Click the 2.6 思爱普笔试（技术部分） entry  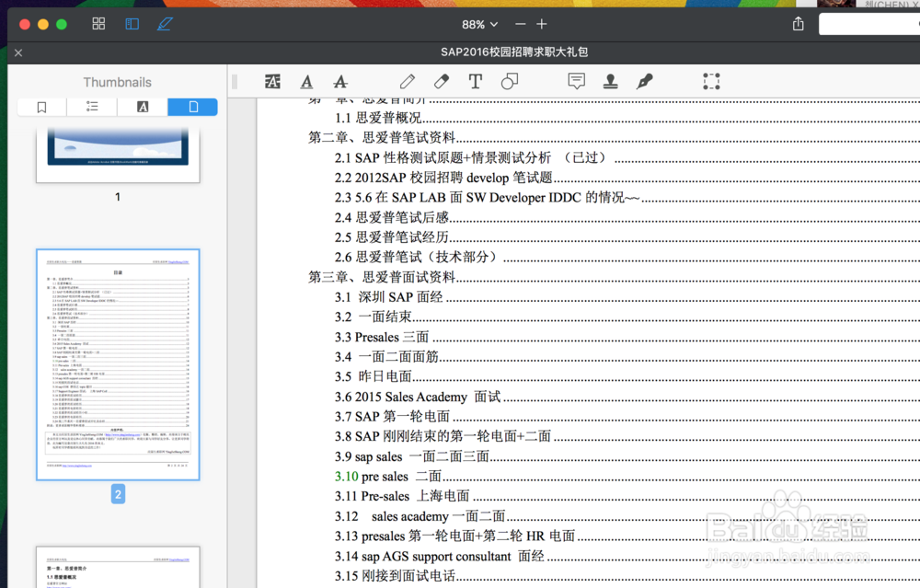(x=418, y=258)
